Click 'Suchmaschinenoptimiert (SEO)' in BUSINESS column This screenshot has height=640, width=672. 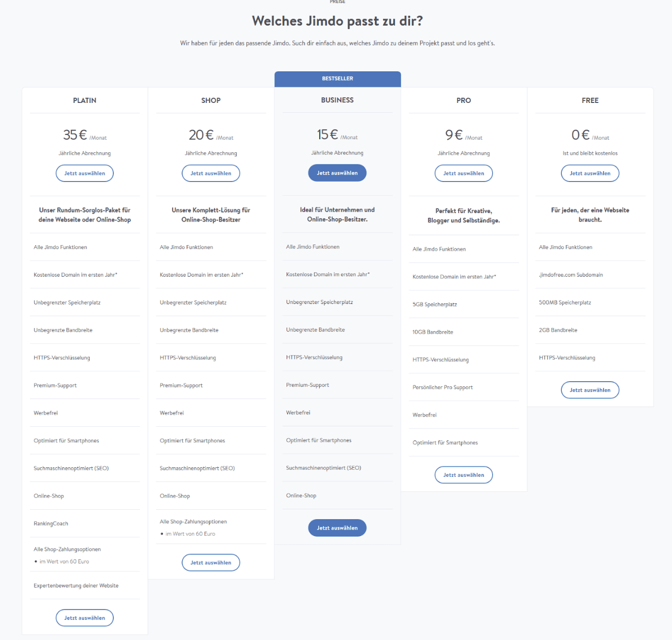coord(324,468)
